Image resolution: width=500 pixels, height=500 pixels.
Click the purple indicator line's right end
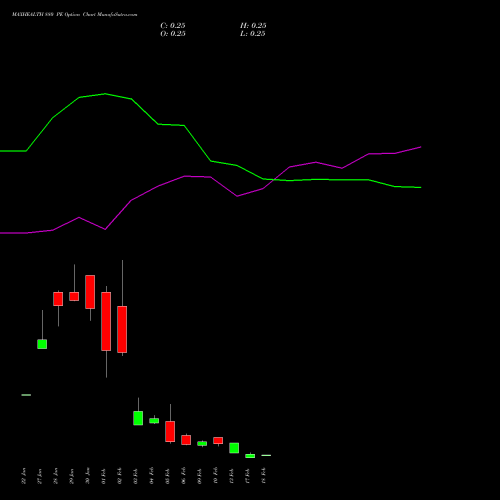point(420,147)
